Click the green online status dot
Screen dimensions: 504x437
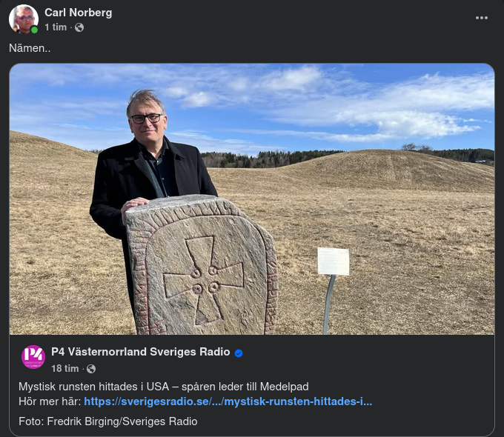(34, 30)
